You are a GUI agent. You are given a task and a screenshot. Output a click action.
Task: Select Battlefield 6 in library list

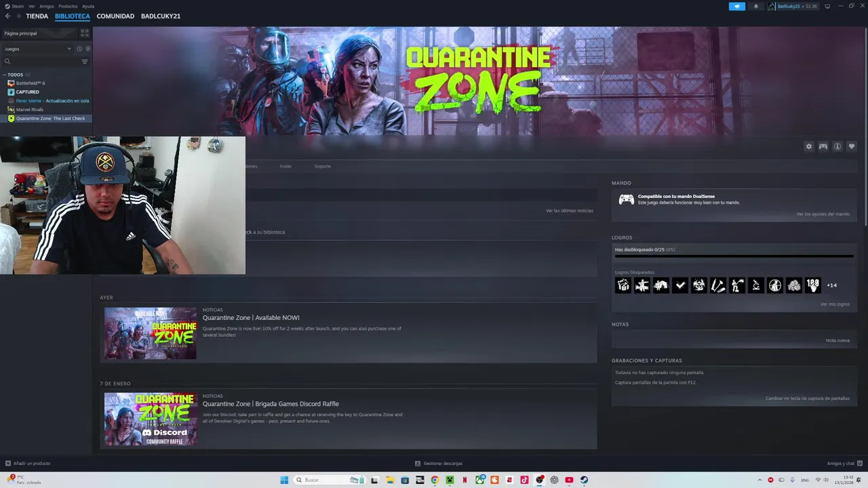pyautogui.click(x=31, y=83)
